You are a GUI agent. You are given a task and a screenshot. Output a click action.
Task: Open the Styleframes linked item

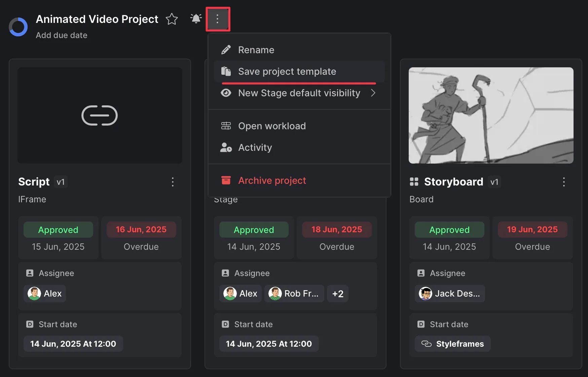click(x=452, y=344)
